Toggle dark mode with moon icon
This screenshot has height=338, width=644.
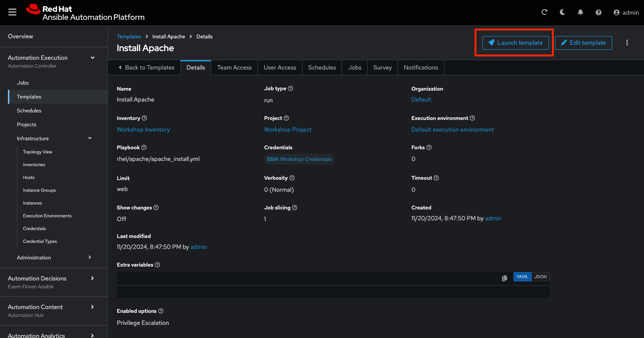click(562, 12)
